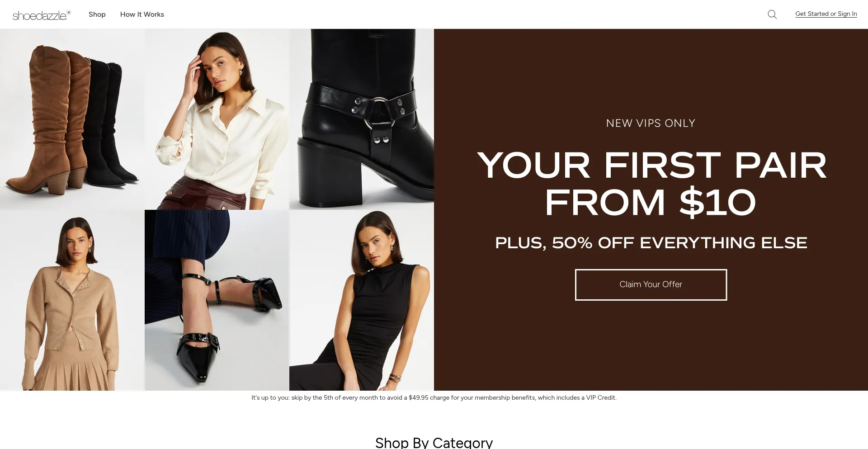Screen dimensions: 868x449
Task: Select the model in cream satin blouse
Action: (217, 119)
